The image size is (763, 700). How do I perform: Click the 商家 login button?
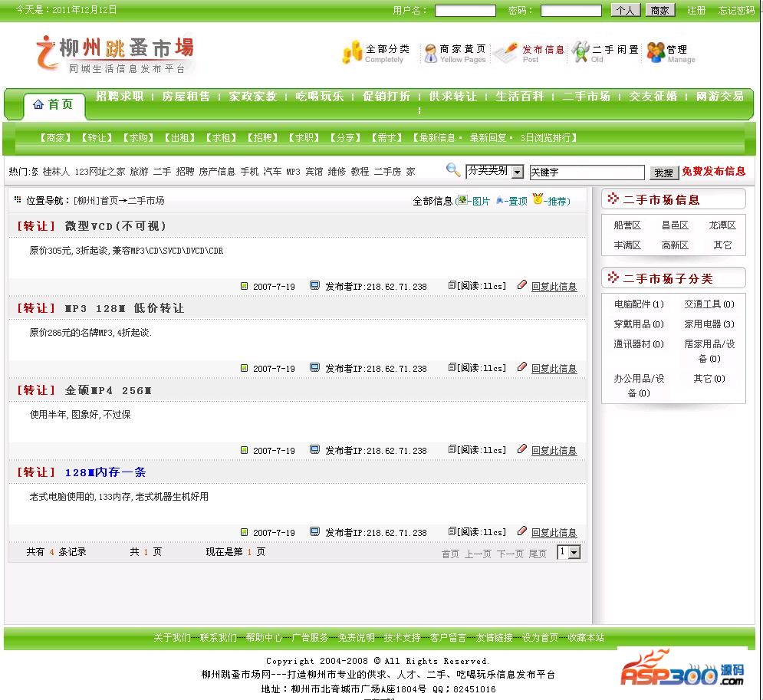click(x=659, y=10)
